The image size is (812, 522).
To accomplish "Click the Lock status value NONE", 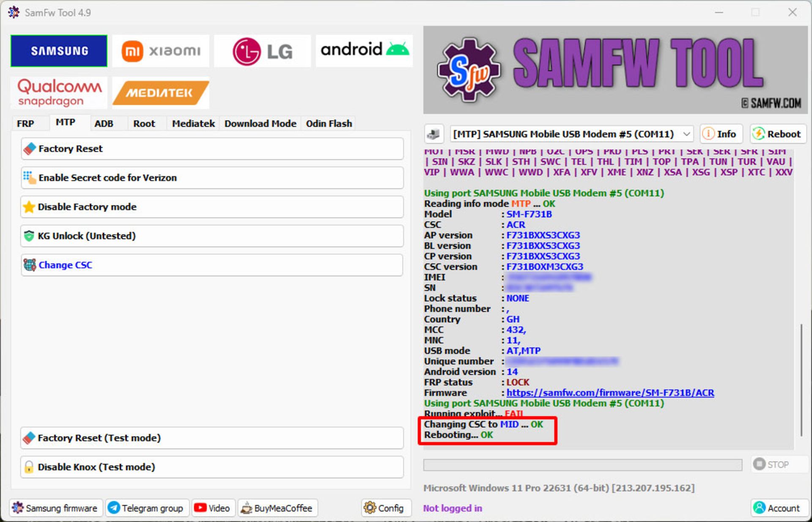I will (x=518, y=298).
